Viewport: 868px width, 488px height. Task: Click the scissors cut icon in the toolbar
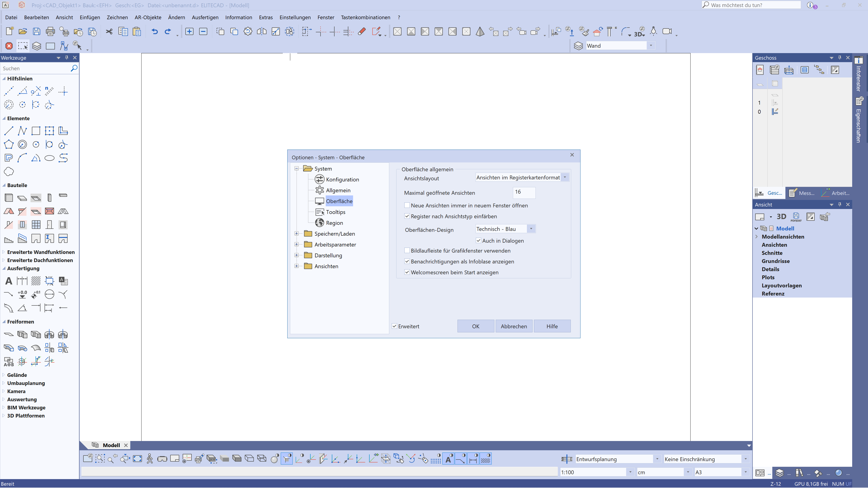click(x=109, y=31)
